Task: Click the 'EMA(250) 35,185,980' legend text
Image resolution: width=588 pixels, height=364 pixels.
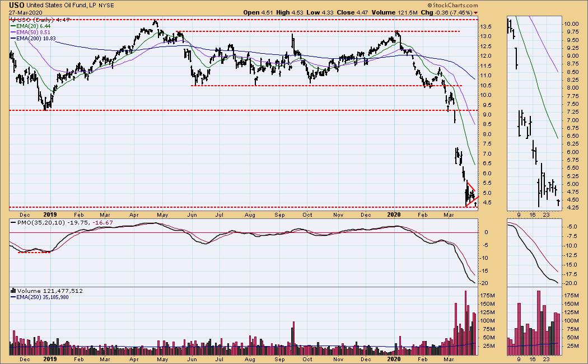Action: click(x=43, y=297)
